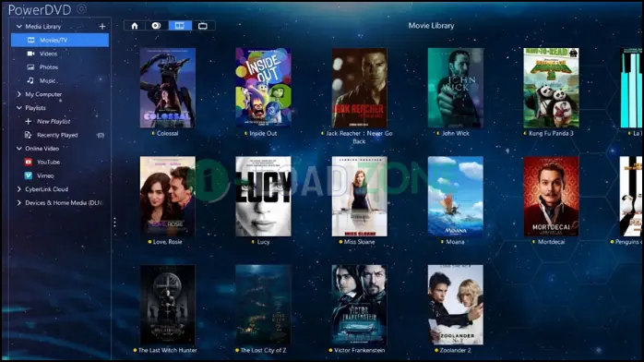Click the 'John Wick' title label

point(456,133)
